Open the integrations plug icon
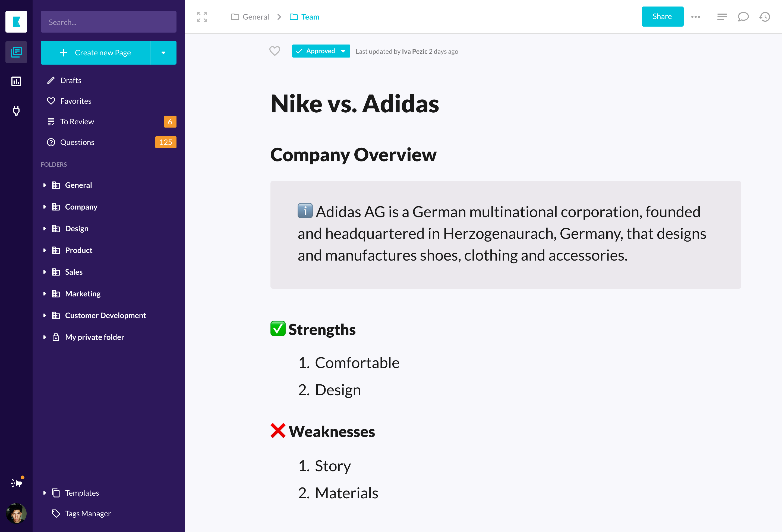This screenshot has width=782, height=532. click(16, 111)
